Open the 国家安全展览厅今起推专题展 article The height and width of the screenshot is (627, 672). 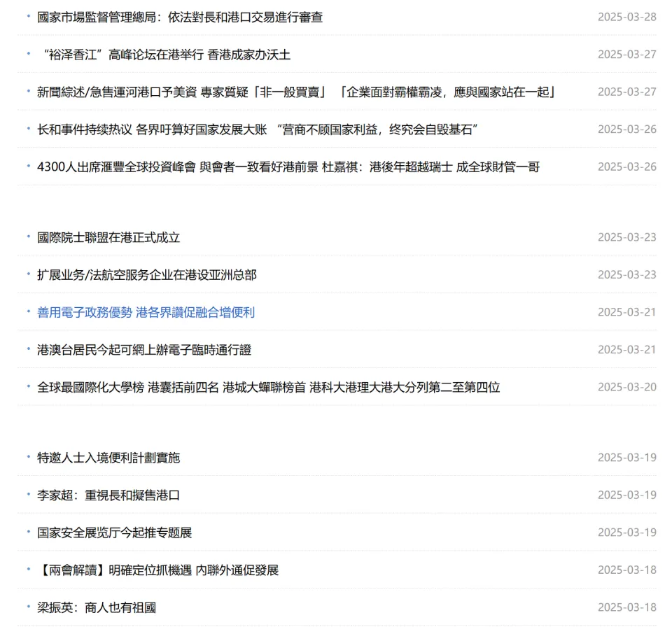(x=114, y=533)
